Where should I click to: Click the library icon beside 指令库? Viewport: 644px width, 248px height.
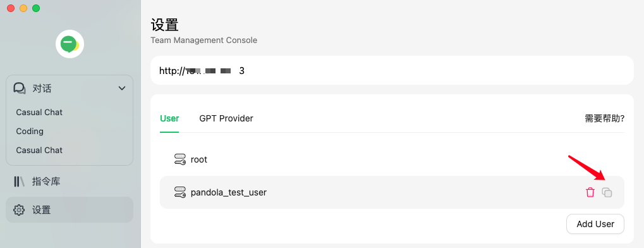pos(20,182)
